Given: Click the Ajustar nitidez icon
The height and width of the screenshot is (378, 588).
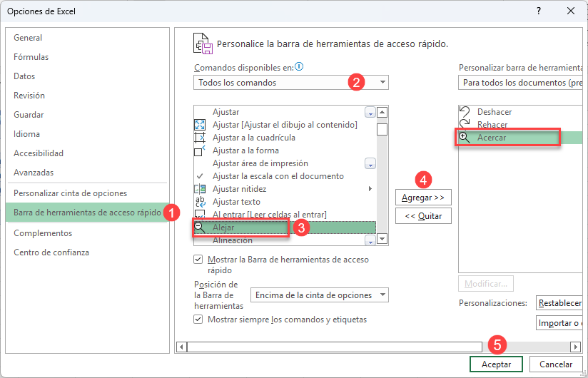Looking at the screenshot, I should pyautogui.click(x=200, y=189).
